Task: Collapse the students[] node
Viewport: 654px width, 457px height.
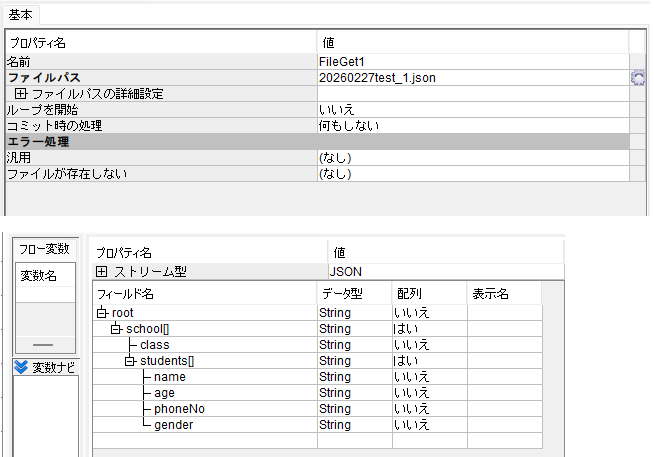Action: tap(130, 361)
